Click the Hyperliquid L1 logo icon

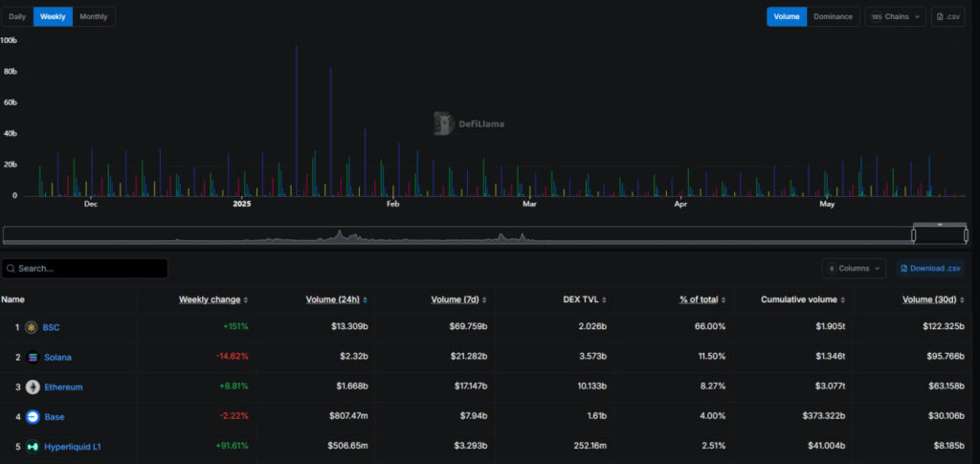(33, 447)
